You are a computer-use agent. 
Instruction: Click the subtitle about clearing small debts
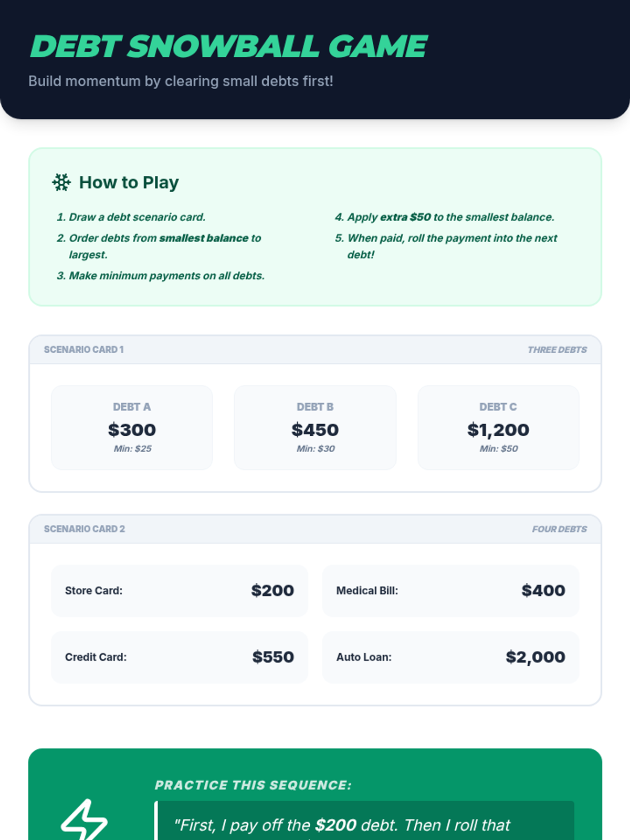pyautogui.click(x=181, y=81)
